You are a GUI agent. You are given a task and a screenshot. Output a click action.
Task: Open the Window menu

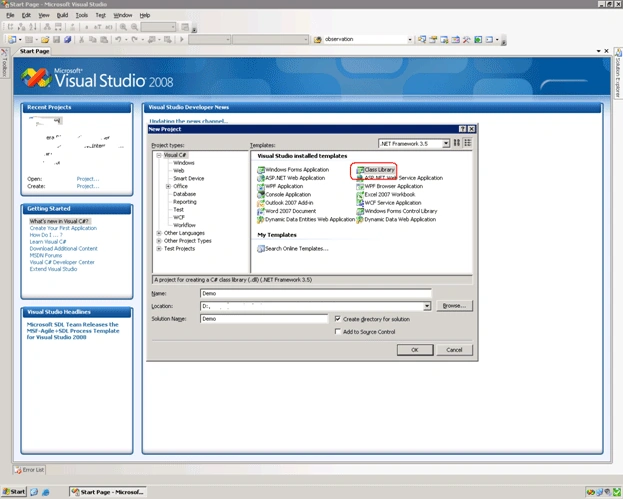coord(123,15)
